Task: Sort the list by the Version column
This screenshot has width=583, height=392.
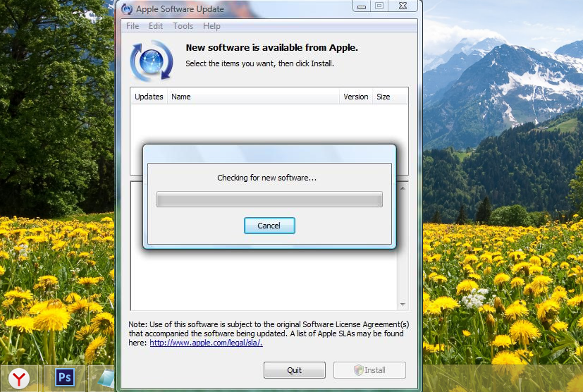Action: click(355, 97)
